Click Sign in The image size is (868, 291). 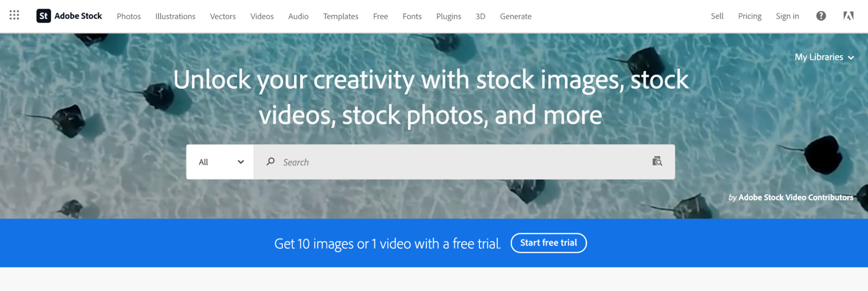pyautogui.click(x=787, y=16)
